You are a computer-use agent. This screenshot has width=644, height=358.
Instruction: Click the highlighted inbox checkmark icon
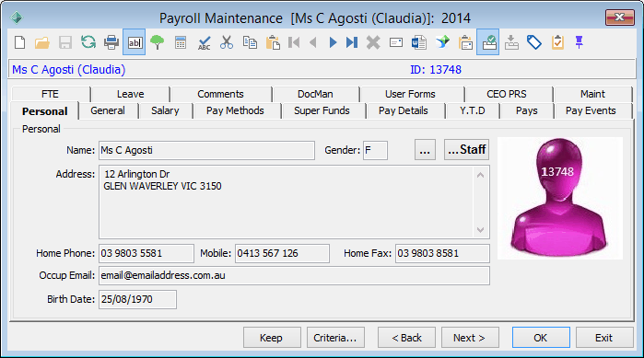488,42
